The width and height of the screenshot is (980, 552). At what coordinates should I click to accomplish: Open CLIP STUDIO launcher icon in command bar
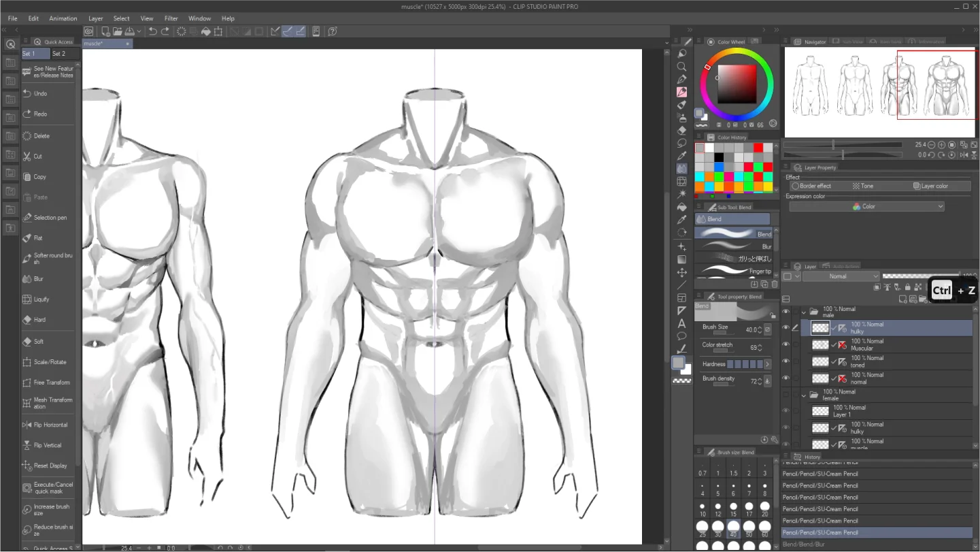click(x=88, y=31)
